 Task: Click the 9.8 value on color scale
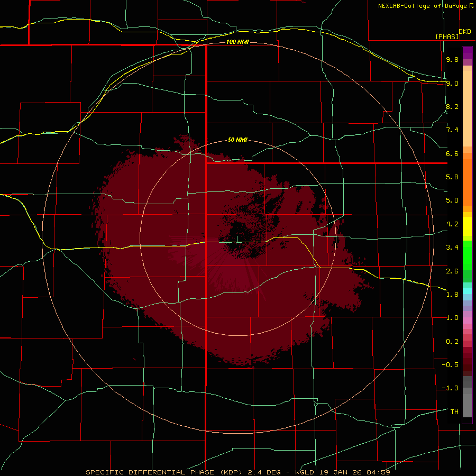tap(452, 59)
